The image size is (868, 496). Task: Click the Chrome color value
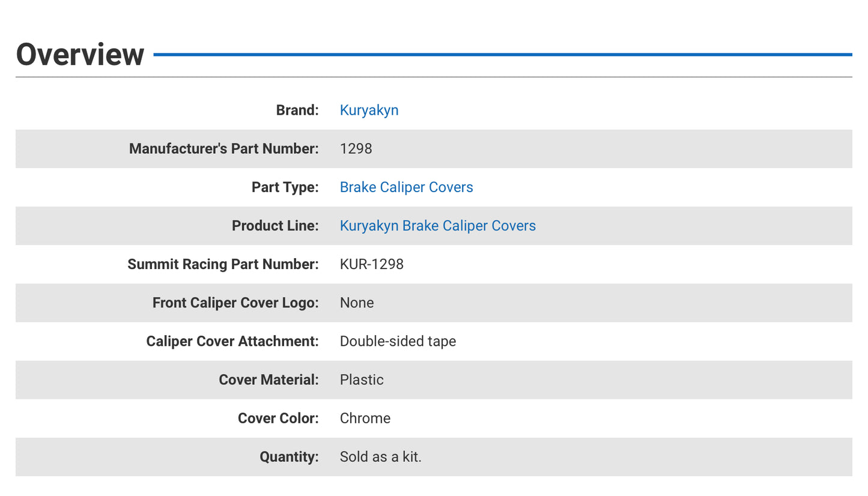coord(365,418)
